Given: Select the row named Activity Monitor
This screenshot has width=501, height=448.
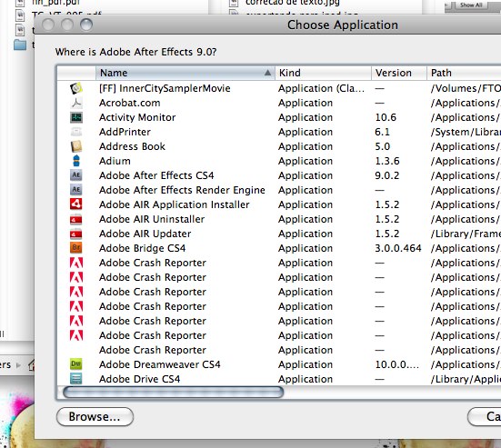Looking at the screenshot, I should (279, 117).
